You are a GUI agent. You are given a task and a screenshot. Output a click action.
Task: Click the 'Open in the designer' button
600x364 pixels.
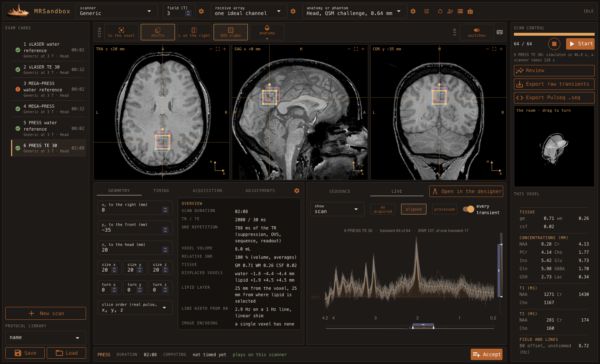[x=466, y=191]
